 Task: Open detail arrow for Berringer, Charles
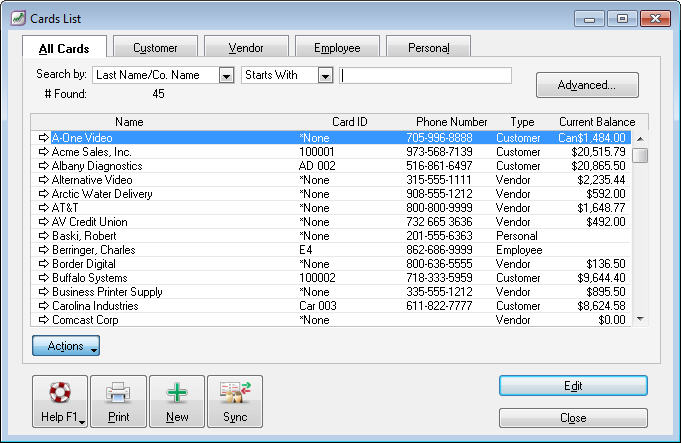click(43, 250)
